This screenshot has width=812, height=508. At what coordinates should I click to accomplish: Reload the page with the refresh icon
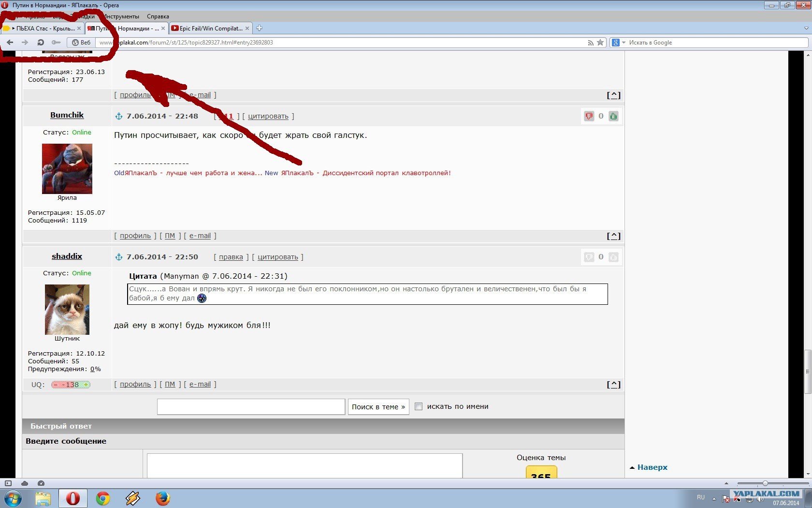(41, 43)
